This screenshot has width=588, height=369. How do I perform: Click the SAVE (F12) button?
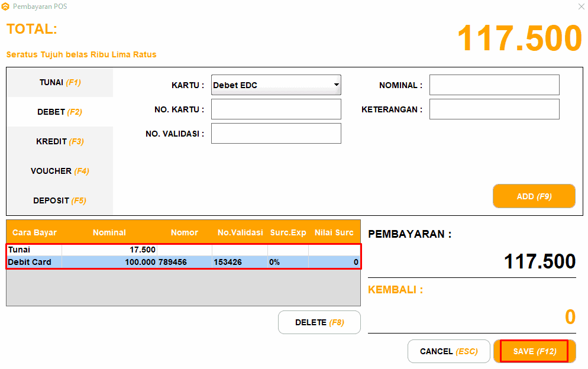[x=534, y=351]
